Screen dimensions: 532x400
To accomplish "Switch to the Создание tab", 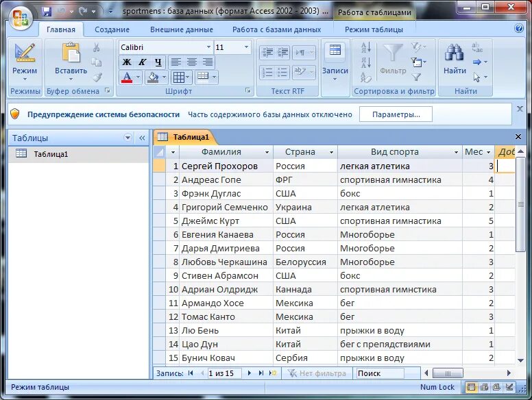I will pyautogui.click(x=112, y=29).
